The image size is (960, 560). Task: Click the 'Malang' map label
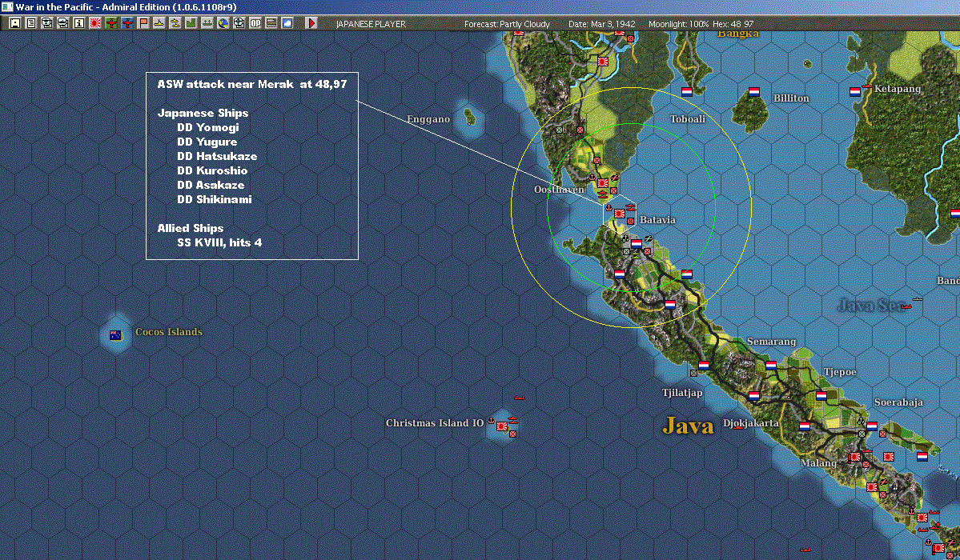click(818, 462)
